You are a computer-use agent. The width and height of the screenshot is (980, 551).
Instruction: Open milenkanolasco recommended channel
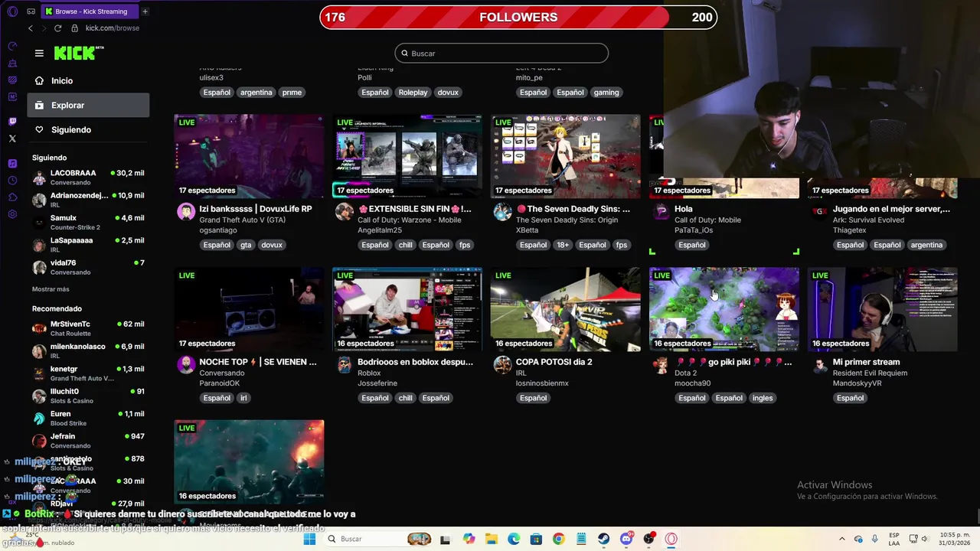click(x=88, y=350)
